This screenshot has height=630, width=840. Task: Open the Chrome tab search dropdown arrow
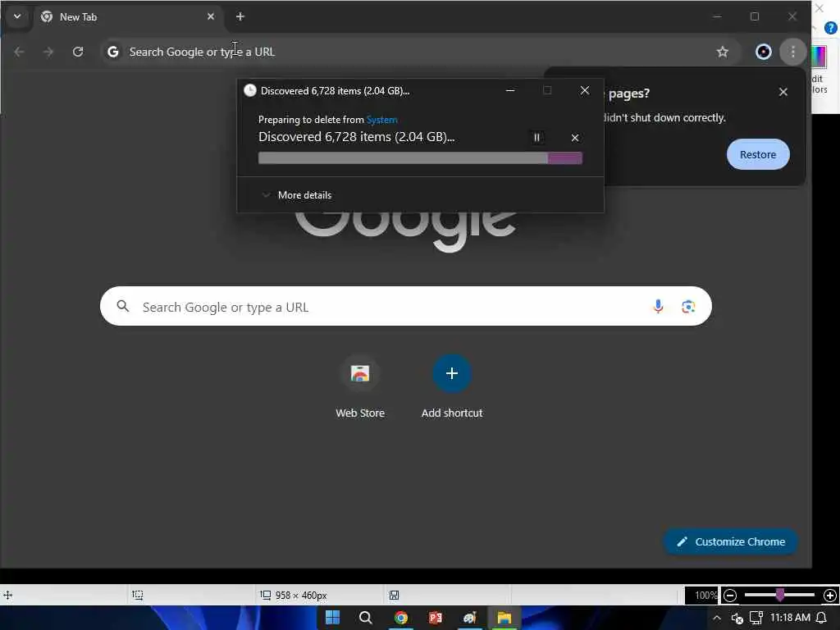click(x=17, y=16)
